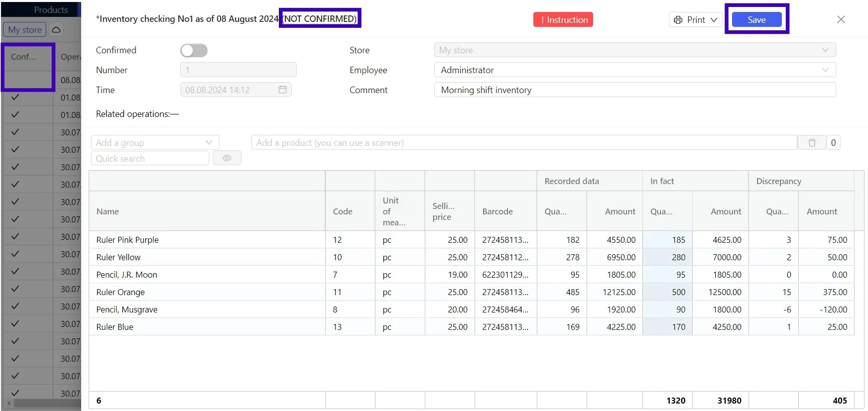The height and width of the screenshot is (411, 868).
Task: Click the My store button in background
Action: coord(25,30)
